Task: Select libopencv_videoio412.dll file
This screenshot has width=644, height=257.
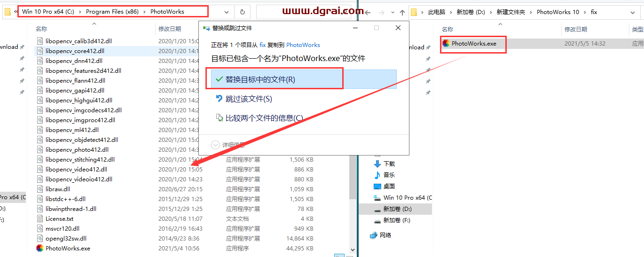Action: click(x=79, y=179)
